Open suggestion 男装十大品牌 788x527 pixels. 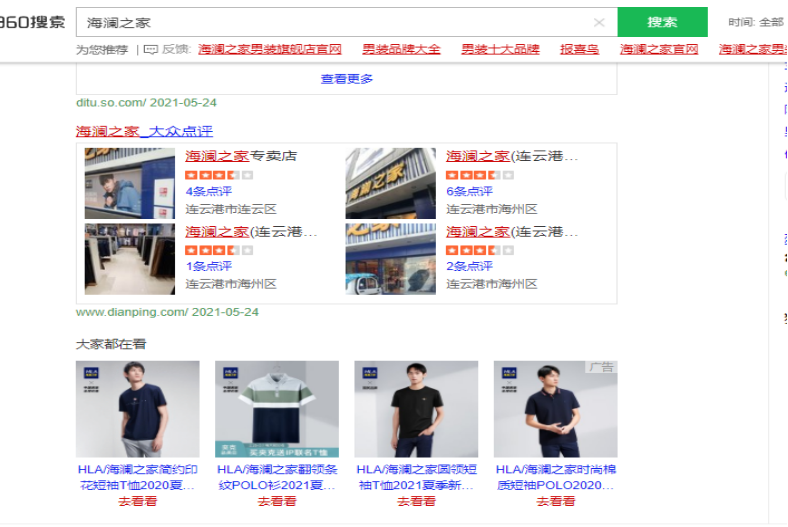pyautogui.click(x=500, y=49)
